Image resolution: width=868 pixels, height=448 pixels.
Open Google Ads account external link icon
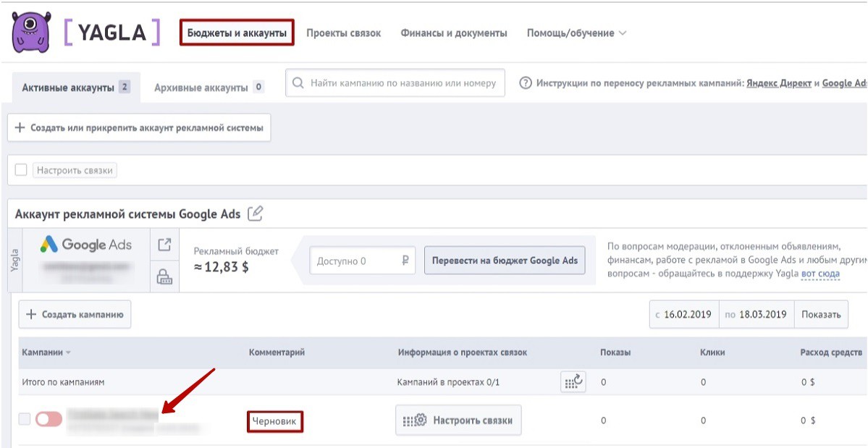[x=165, y=245]
